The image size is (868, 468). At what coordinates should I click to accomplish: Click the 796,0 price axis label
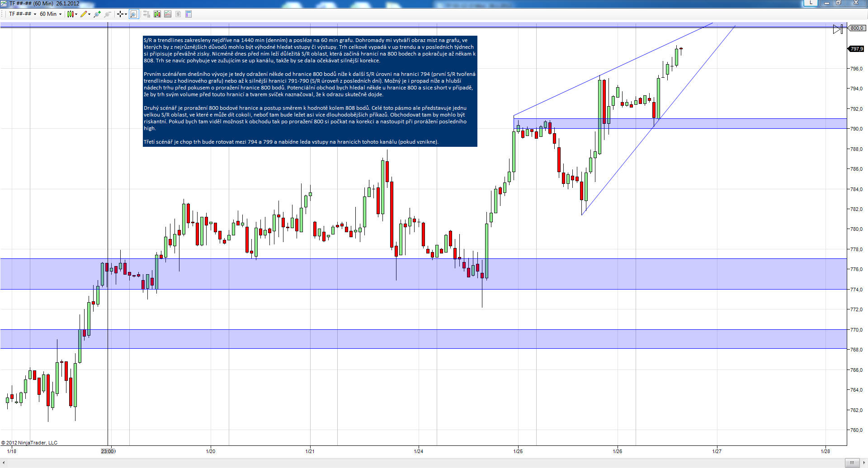click(857, 69)
